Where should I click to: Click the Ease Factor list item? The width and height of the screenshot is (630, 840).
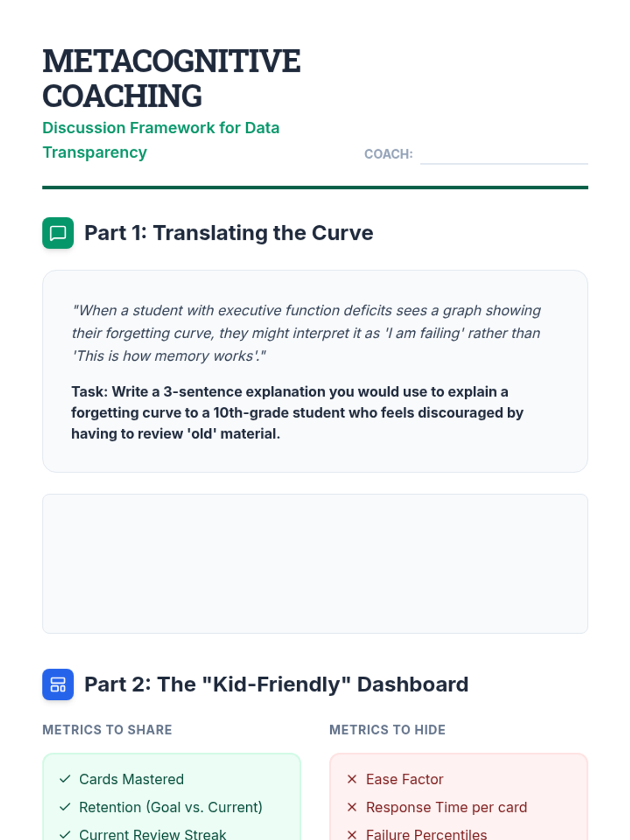[x=405, y=779]
